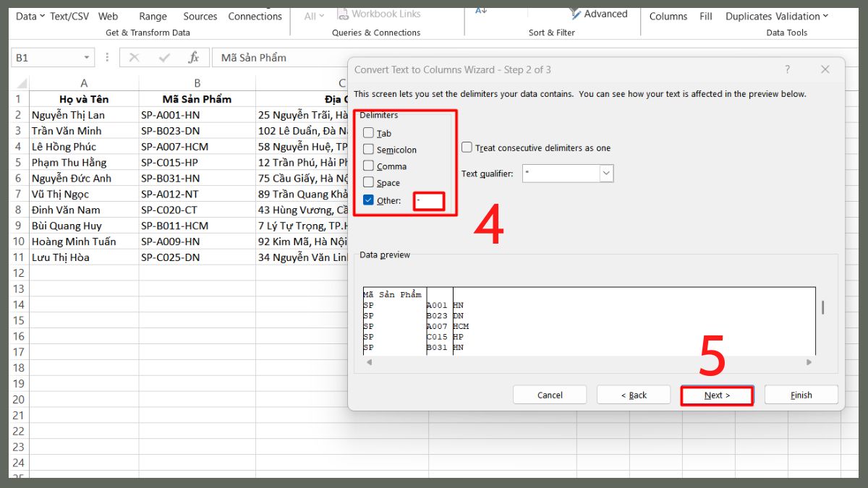This screenshot has height=488, width=868.
Task: Click the Flash Fill icon
Action: click(705, 16)
